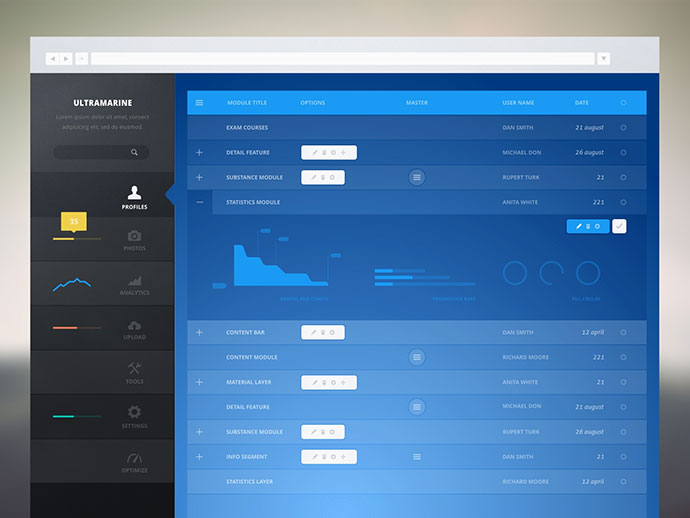Click the yellow progress slider under 35 badge
The width and height of the screenshot is (690, 518).
coord(77,239)
